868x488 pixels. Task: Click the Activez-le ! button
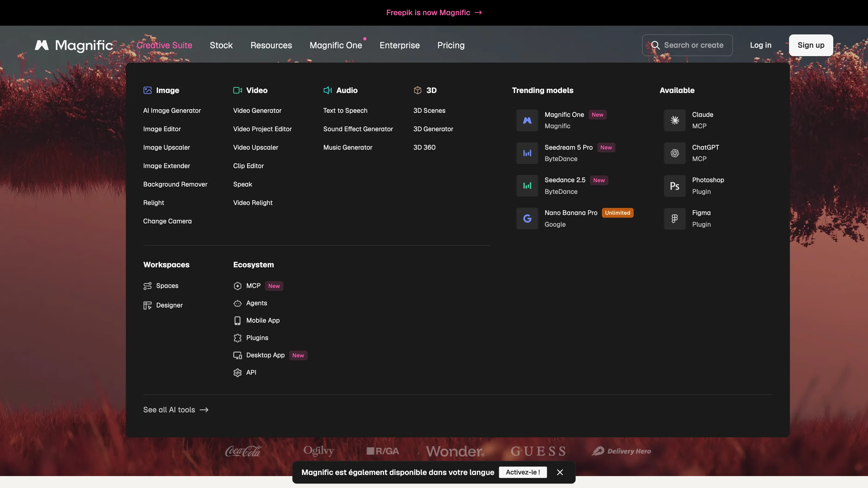tap(523, 472)
